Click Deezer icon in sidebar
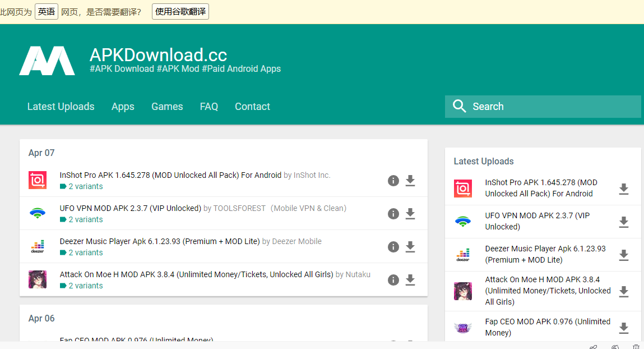The image size is (644, 349). tap(463, 255)
